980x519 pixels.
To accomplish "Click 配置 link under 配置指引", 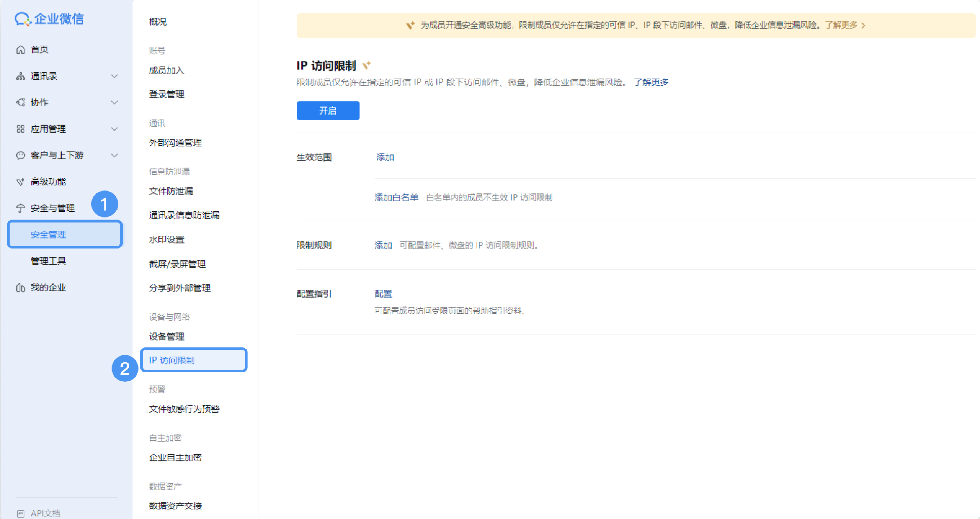I will click(x=383, y=294).
